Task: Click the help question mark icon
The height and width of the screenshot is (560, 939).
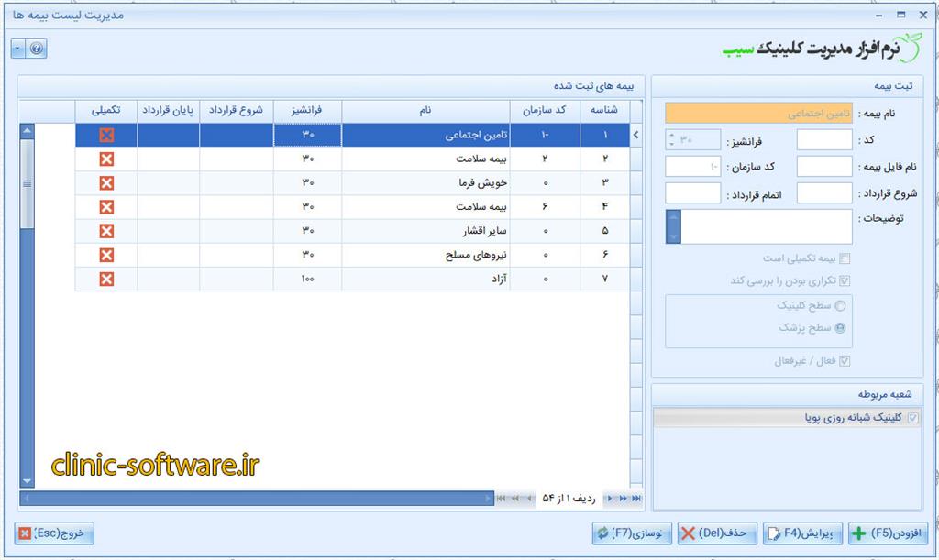Action: coord(38,49)
